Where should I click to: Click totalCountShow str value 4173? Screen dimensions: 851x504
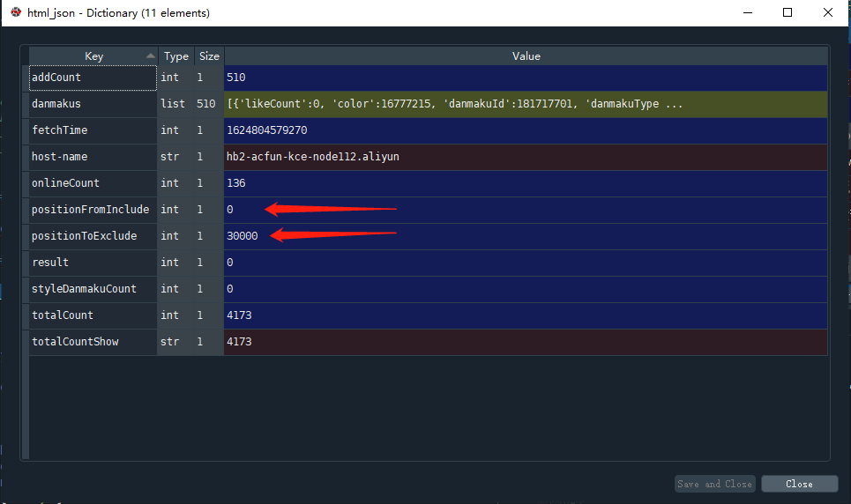[526, 342]
